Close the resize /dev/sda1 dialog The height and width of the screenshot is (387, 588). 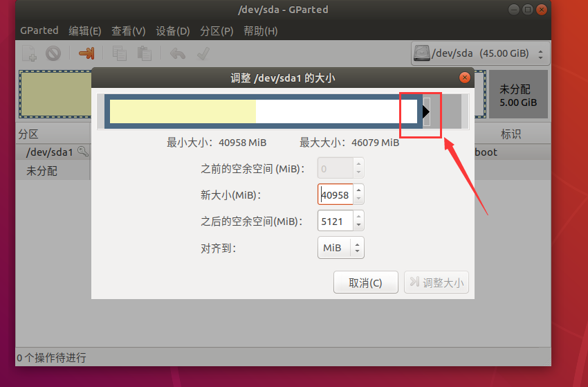pos(465,78)
